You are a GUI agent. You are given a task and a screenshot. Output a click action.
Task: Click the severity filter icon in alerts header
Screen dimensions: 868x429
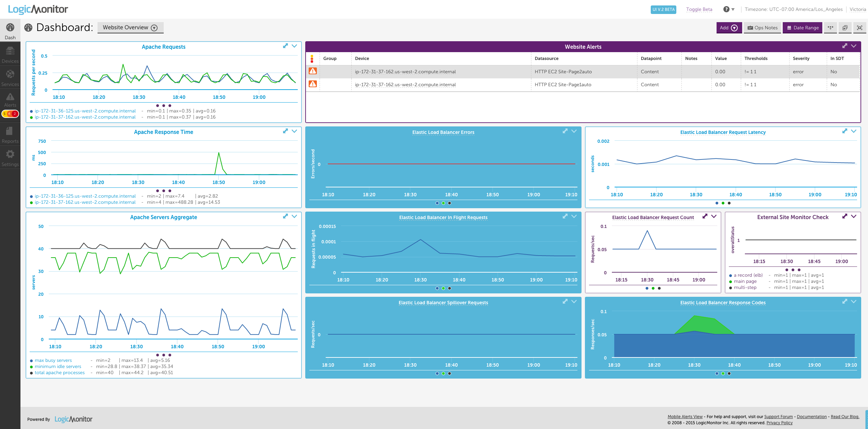click(x=312, y=59)
